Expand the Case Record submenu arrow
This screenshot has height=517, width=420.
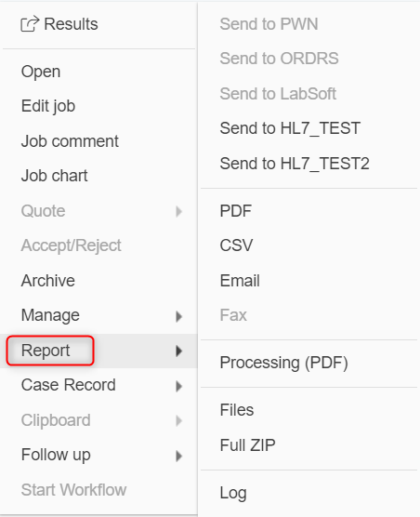pos(178,386)
